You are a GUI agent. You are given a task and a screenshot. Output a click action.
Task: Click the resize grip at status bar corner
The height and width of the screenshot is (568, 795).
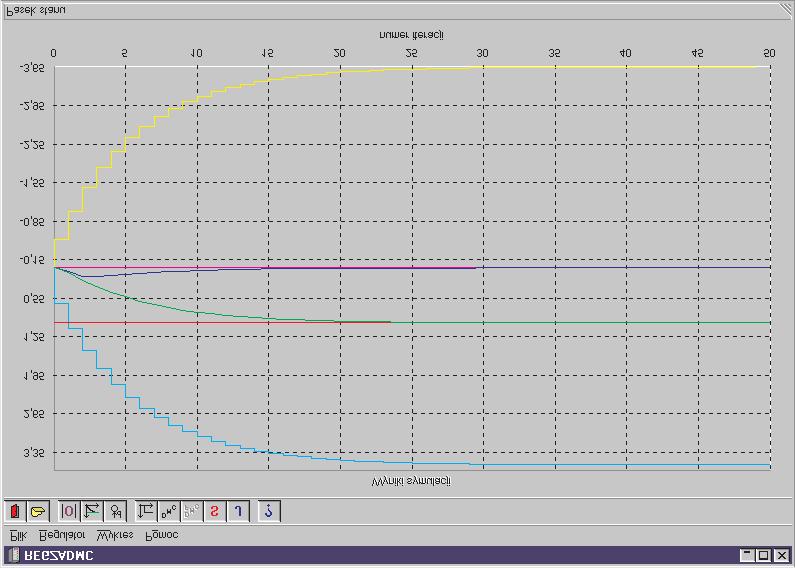785,11
